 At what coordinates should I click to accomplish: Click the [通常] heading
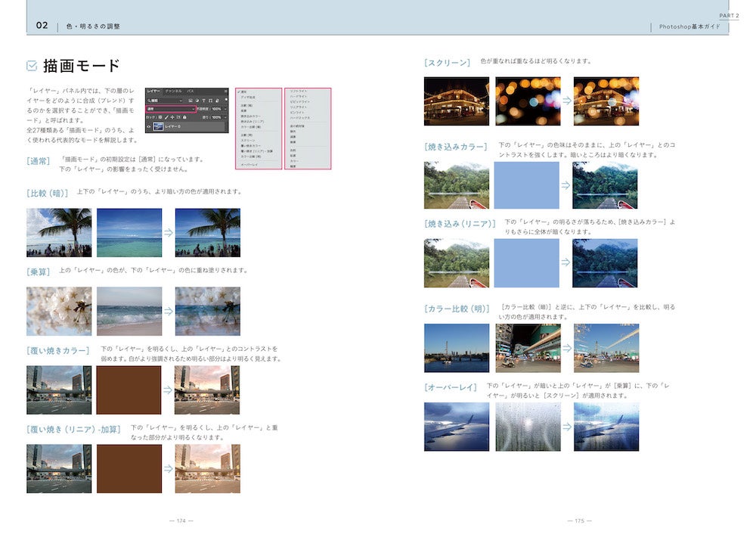[38, 160]
